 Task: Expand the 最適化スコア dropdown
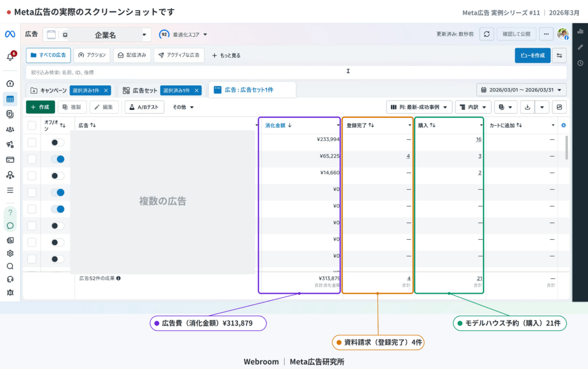(x=183, y=34)
